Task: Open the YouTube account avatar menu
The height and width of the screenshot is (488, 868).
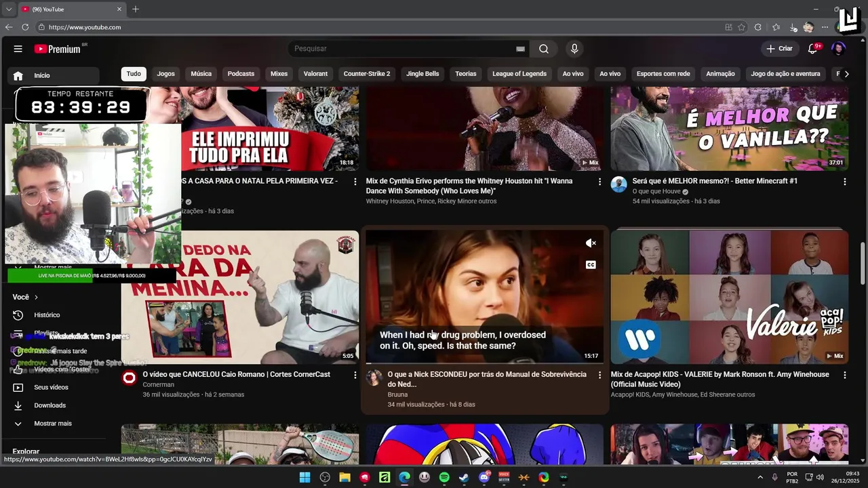Action: [839, 49]
